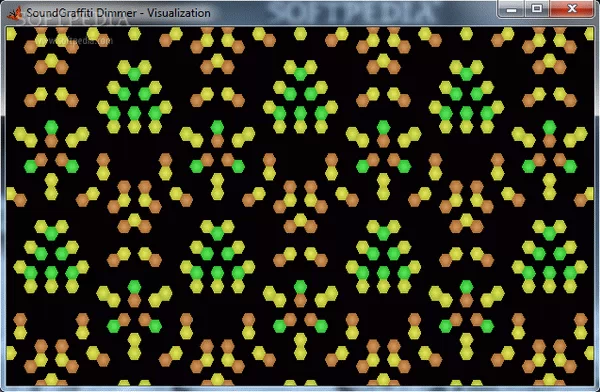The width and height of the screenshot is (600, 392).
Task: Click the www.softpedia.com watermark text
Action: 74,40
